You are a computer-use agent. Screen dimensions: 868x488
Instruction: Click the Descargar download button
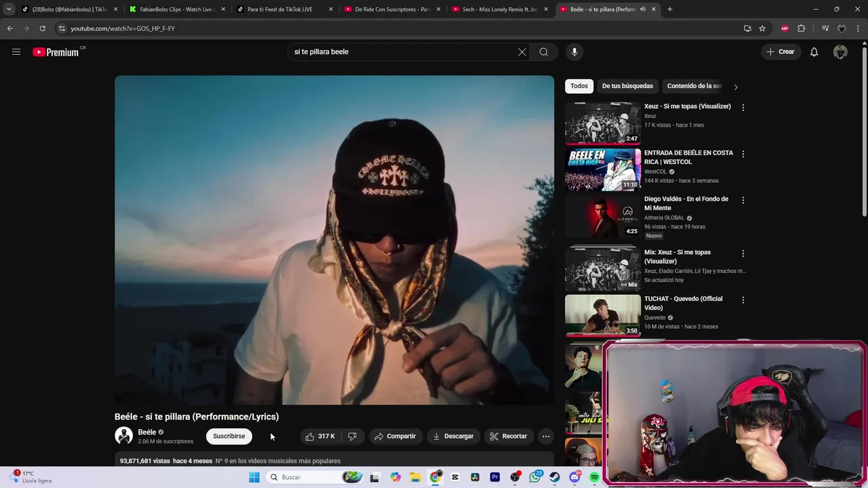453,436
